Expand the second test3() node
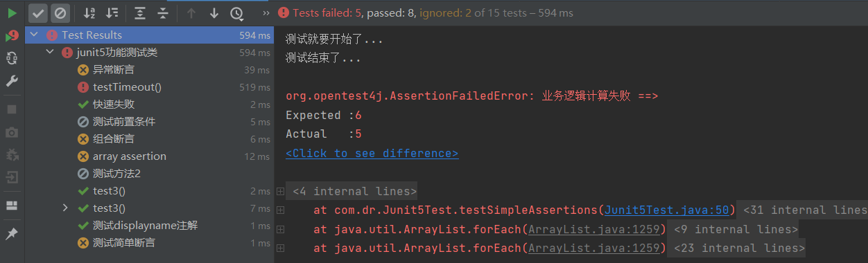Viewport: 868px width, 263px height. coord(65,208)
